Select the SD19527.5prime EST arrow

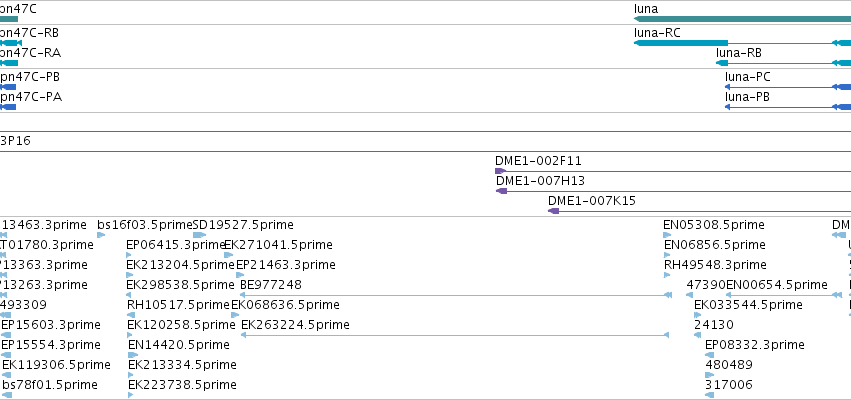point(199,235)
